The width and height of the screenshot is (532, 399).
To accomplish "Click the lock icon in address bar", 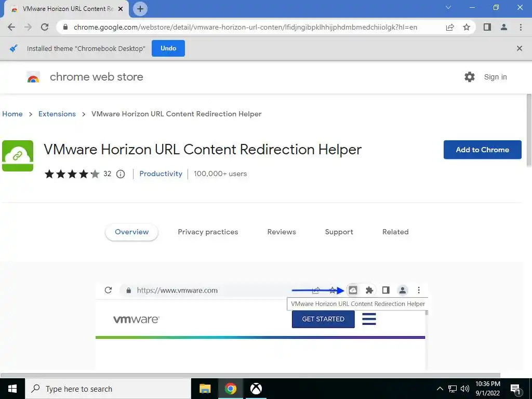I will point(65,27).
